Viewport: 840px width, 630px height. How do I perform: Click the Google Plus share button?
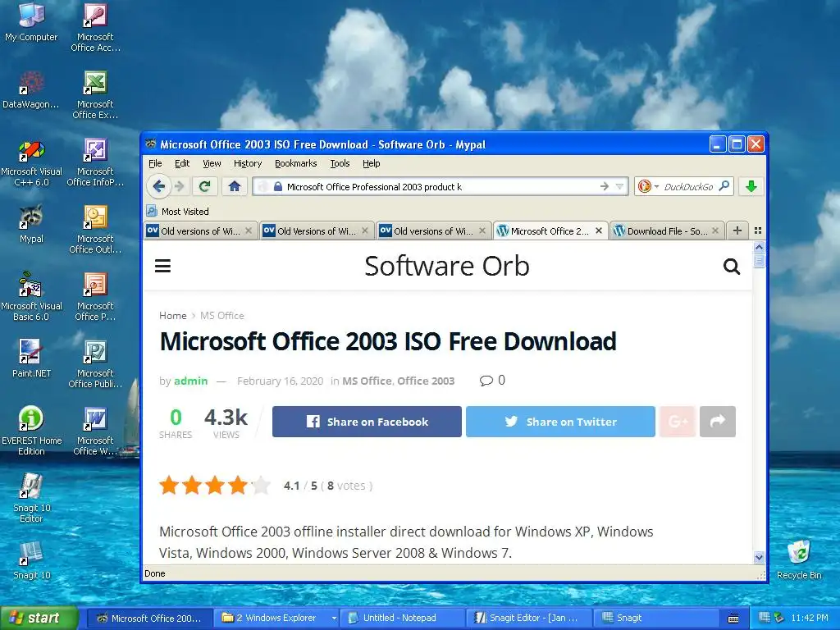(x=678, y=422)
